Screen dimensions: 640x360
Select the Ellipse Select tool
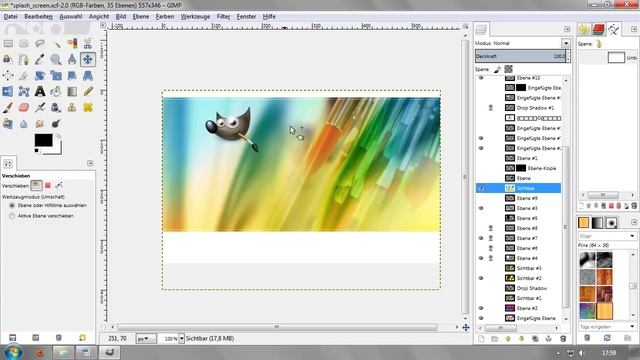(24, 43)
